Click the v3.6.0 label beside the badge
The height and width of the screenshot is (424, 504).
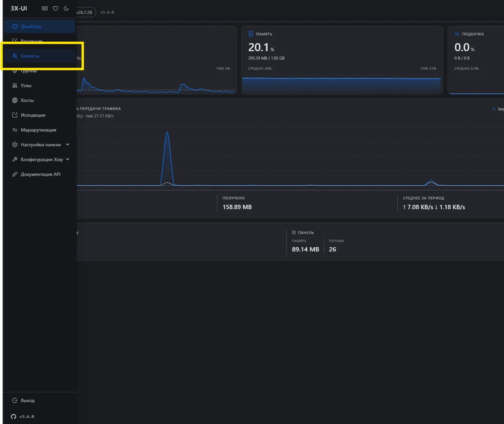[107, 12]
